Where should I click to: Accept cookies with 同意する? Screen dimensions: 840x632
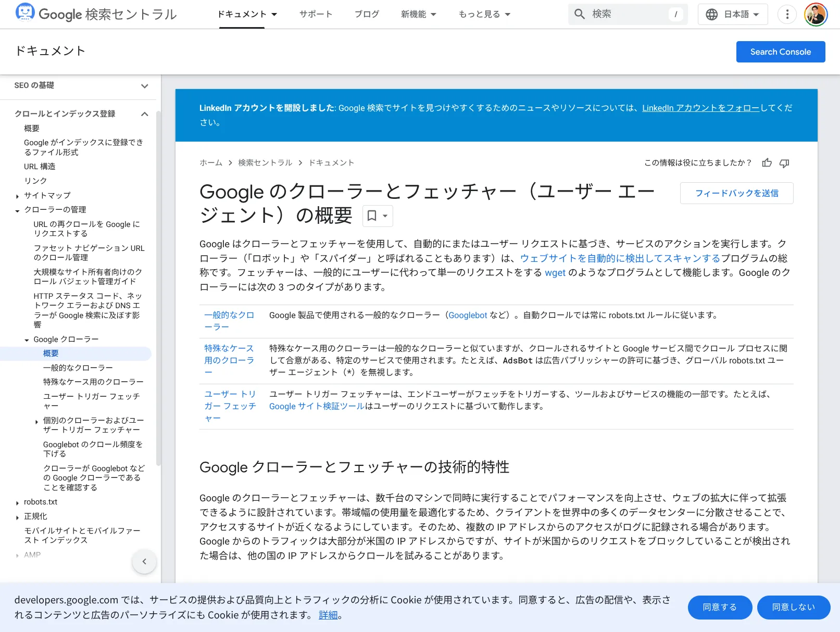pos(720,607)
